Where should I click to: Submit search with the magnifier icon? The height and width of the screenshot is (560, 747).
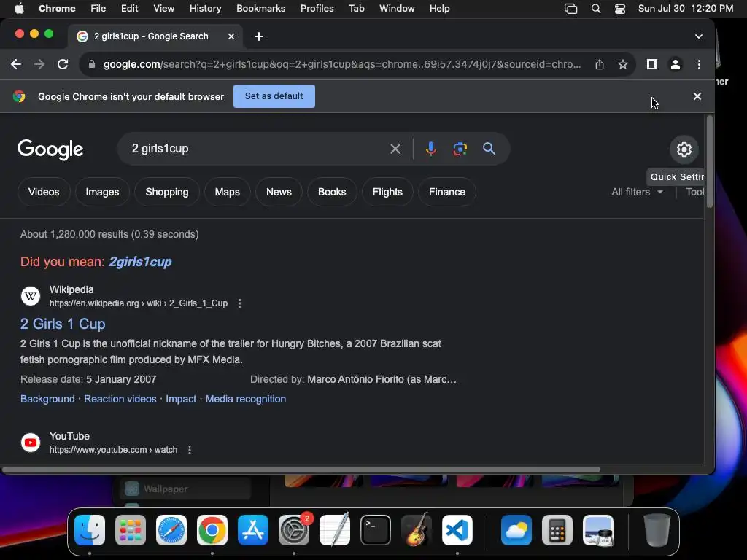coord(489,149)
